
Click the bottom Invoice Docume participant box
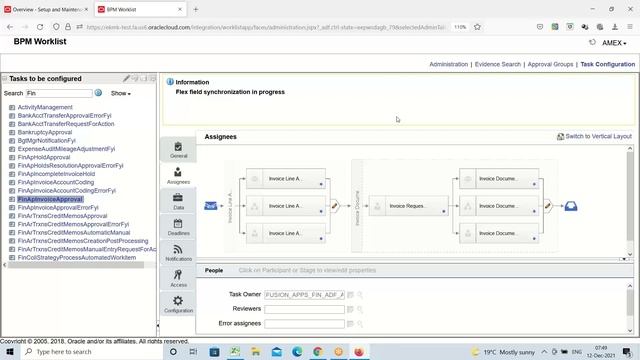(499, 233)
